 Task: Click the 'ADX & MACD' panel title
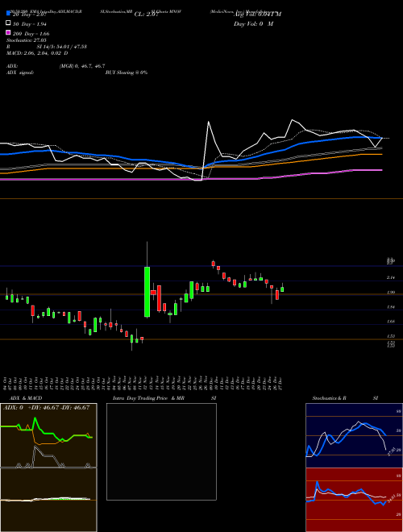[26, 398]
